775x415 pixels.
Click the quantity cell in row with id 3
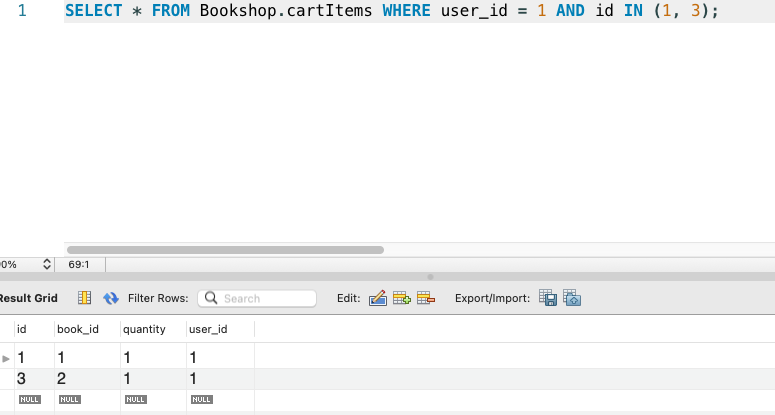click(x=153, y=379)
